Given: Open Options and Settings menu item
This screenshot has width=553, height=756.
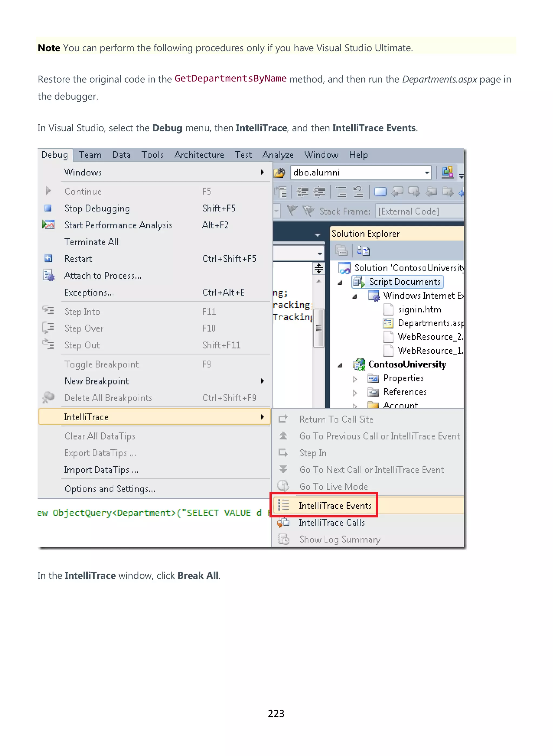Looking at the screenshot, I should [155, 489].
